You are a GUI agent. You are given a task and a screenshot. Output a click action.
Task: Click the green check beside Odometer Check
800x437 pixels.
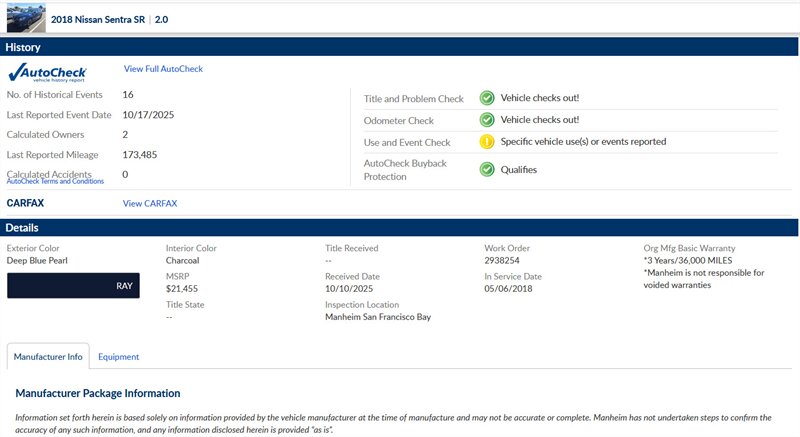[487, 120]
